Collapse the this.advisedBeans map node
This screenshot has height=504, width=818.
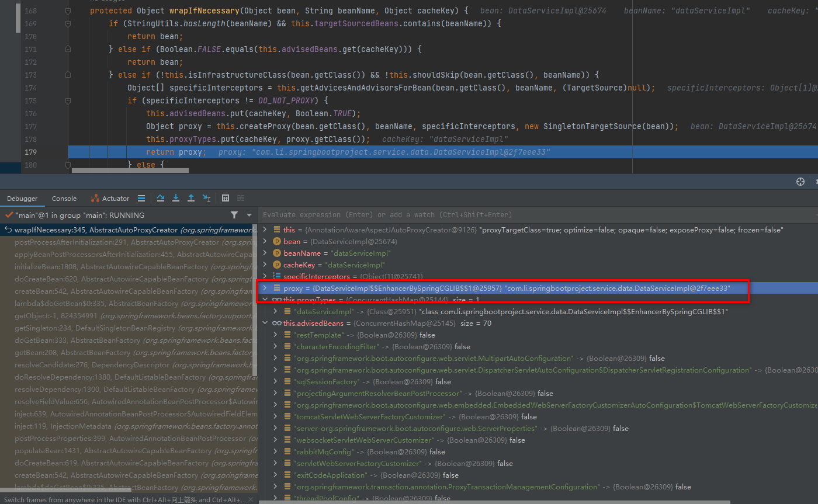266,324
